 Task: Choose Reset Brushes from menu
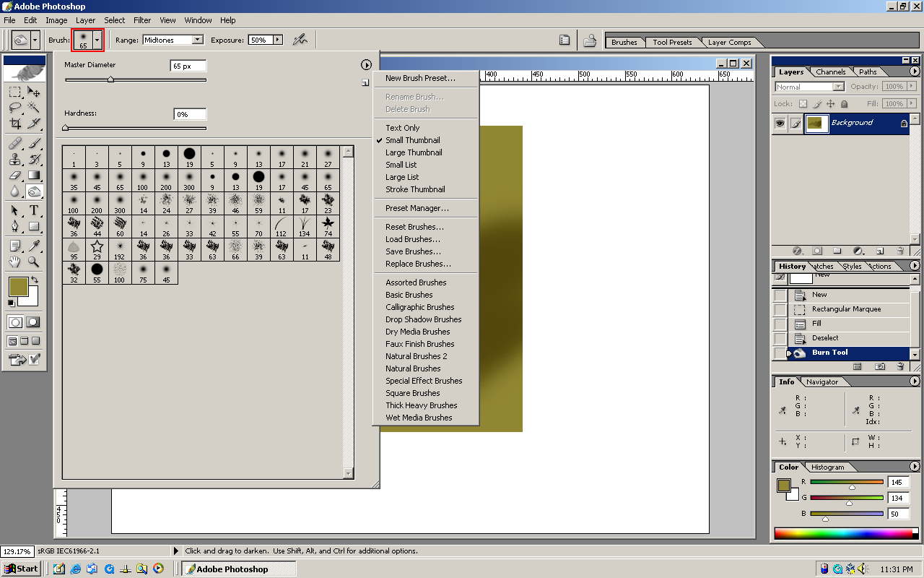tap(414, 227)
